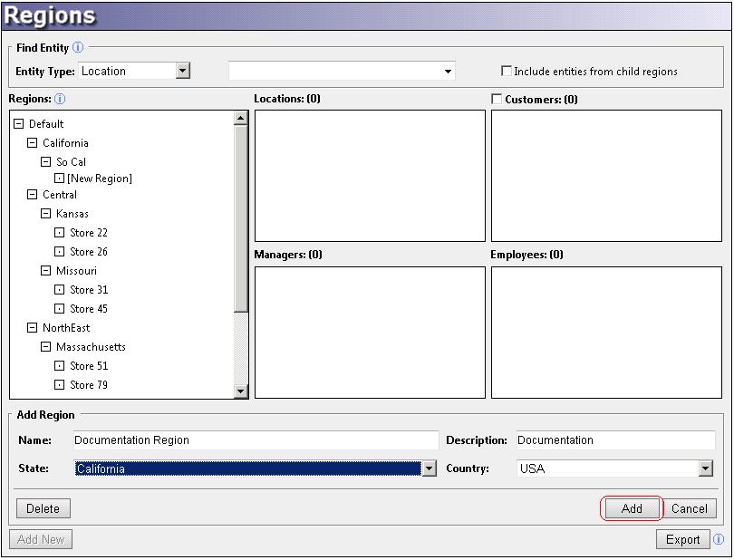The height and width of the screenshot is (560, 734).
Task: Check the Customers checkbox
Action: click(x=497, y=99)
